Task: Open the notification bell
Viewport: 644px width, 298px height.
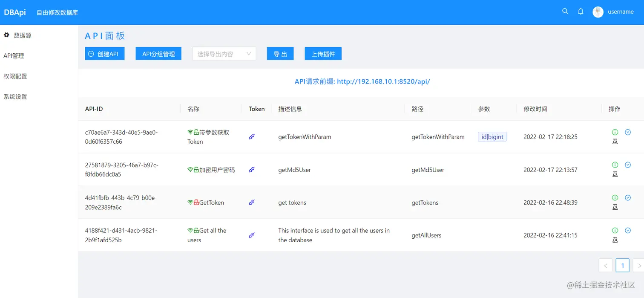Action: click(581, 12)
